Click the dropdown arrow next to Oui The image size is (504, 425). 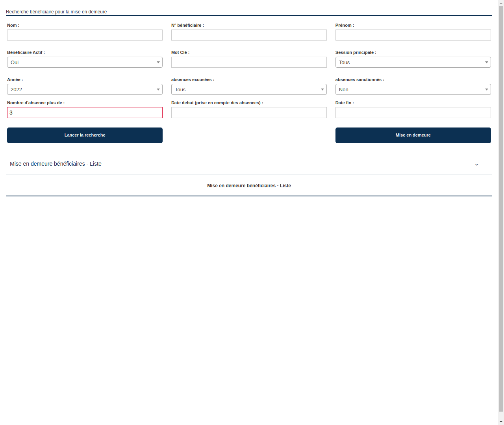coord(158,62)
